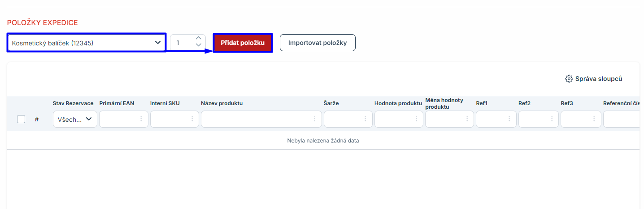The height and width of the screenshot is (209, 644).
Task: Open the Stav Rezervace Všech filter dropdown
Action: [x=75, y=119]
